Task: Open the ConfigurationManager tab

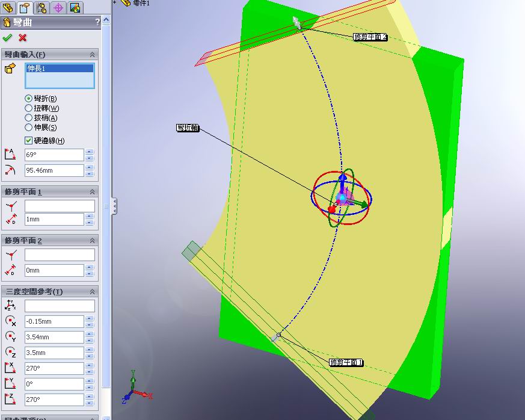Action: pos(41,7)
